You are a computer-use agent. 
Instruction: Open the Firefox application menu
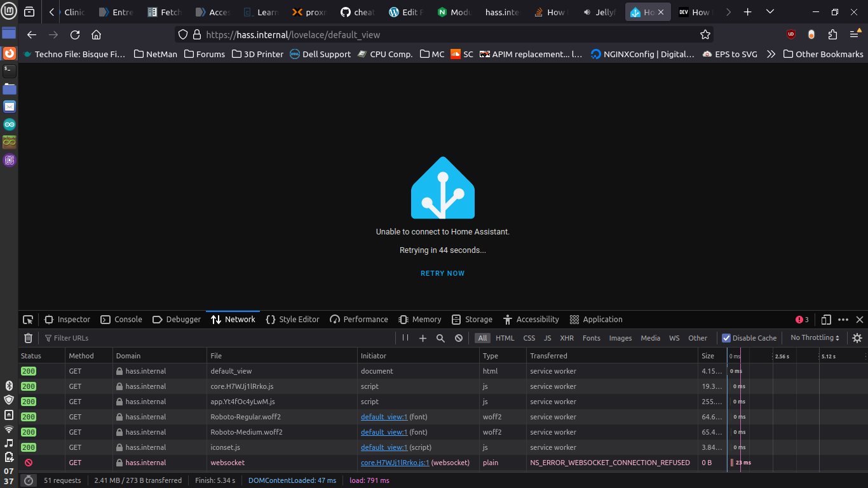point(854,35)
